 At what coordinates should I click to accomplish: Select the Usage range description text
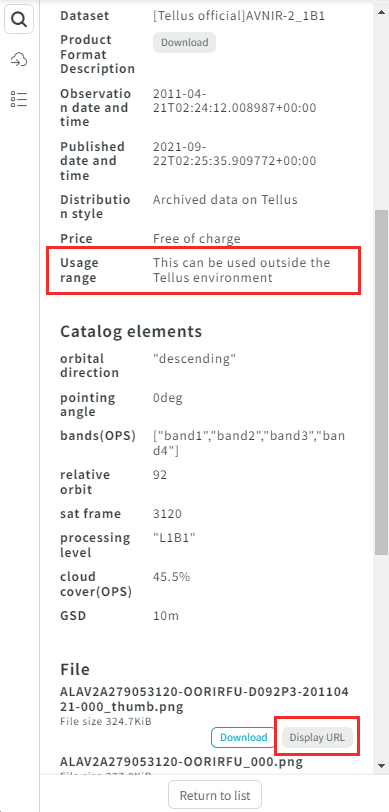click(x=241, y=270)
